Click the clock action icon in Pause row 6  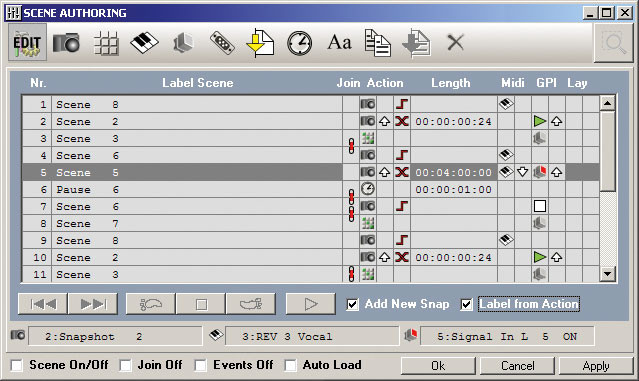coord(368,189)
